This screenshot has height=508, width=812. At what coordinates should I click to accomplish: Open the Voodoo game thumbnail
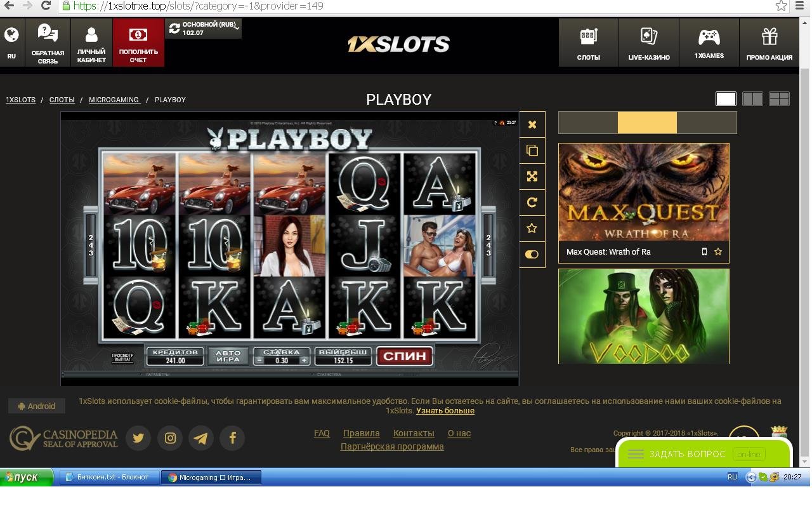644,316
